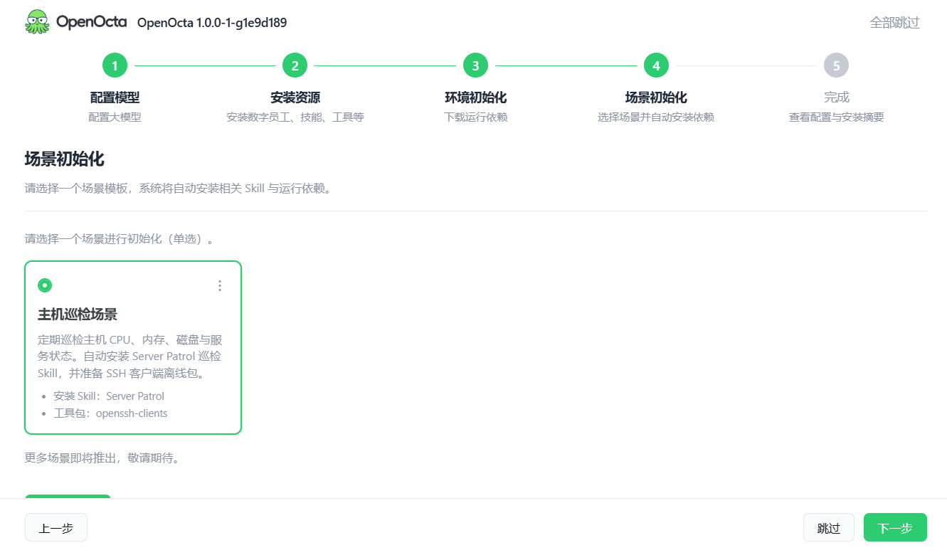Click list item 安装 Skill: Server Patrol

[x=109, y=396]
